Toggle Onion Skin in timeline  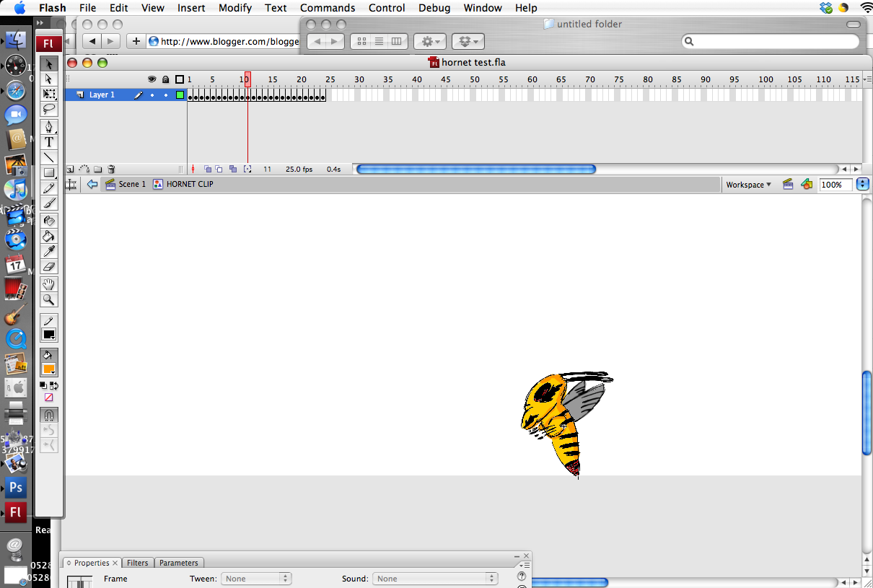(x=208, y=169)
